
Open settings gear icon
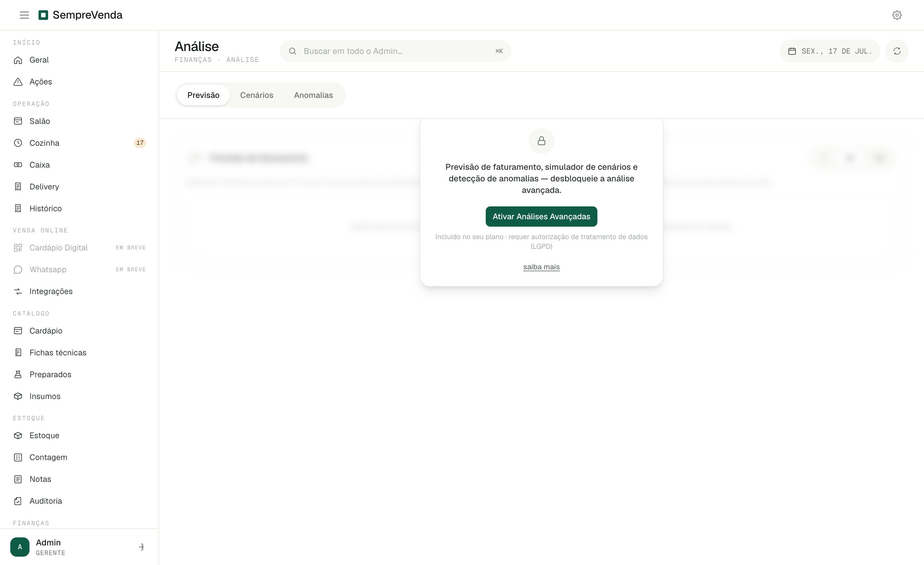[x=897, y=15]
